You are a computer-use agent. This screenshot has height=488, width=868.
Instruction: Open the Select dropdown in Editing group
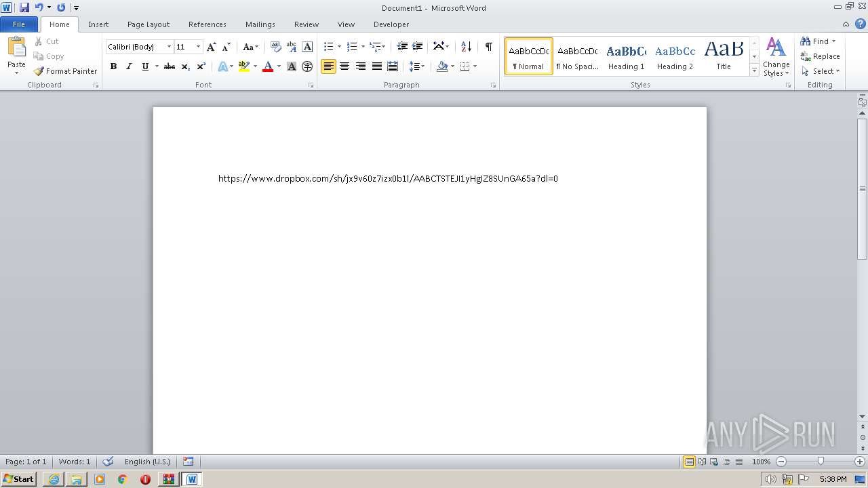point(821,71)
